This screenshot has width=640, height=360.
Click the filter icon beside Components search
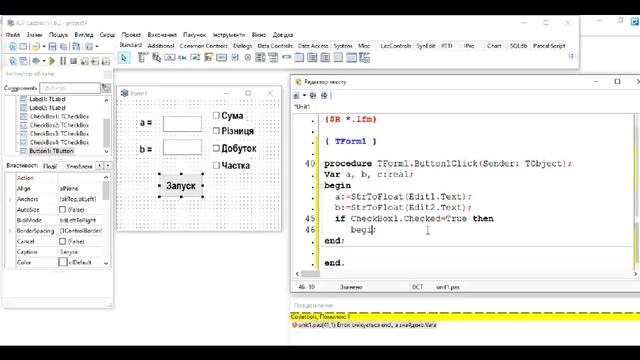click(106, 88)
